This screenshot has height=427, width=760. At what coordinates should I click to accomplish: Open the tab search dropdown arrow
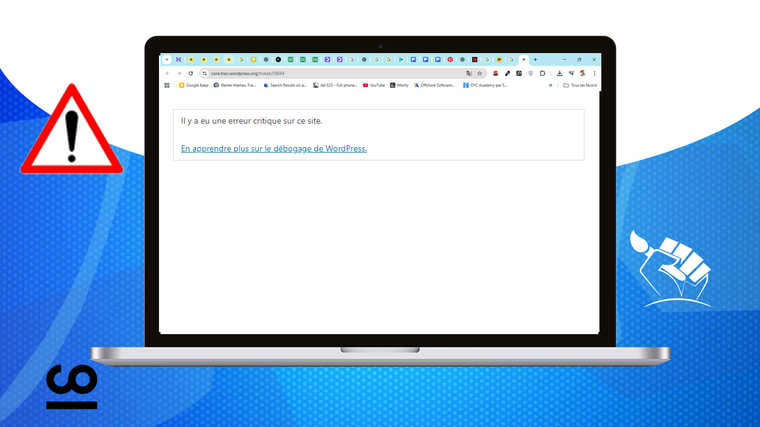(167, 60)
